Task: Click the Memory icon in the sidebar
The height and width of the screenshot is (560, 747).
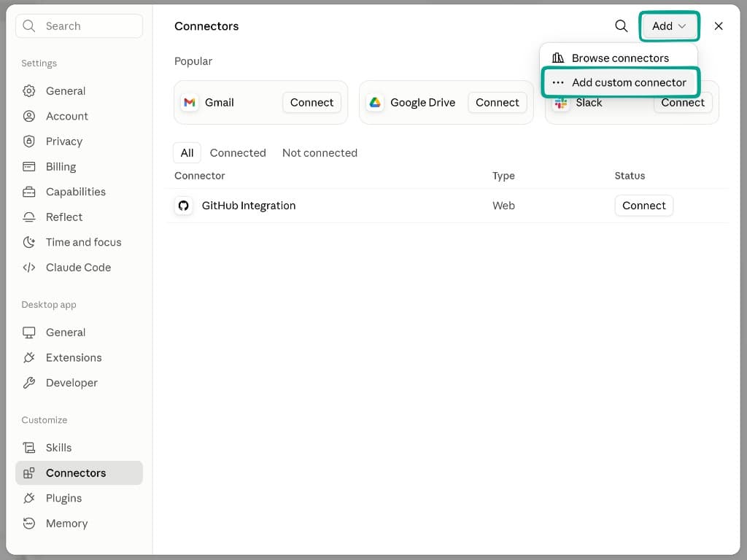Action: click(29, 524)
